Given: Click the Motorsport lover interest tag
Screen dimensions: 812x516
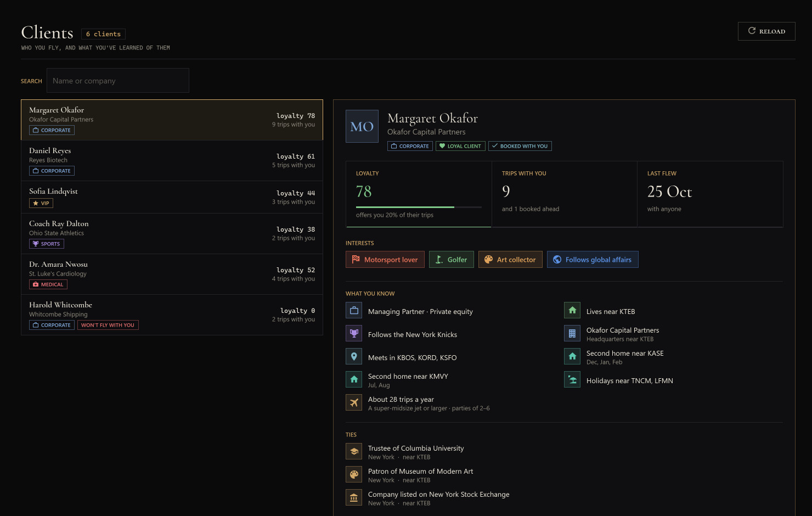Looking at the screenshot, I should [x=385, y=260].
